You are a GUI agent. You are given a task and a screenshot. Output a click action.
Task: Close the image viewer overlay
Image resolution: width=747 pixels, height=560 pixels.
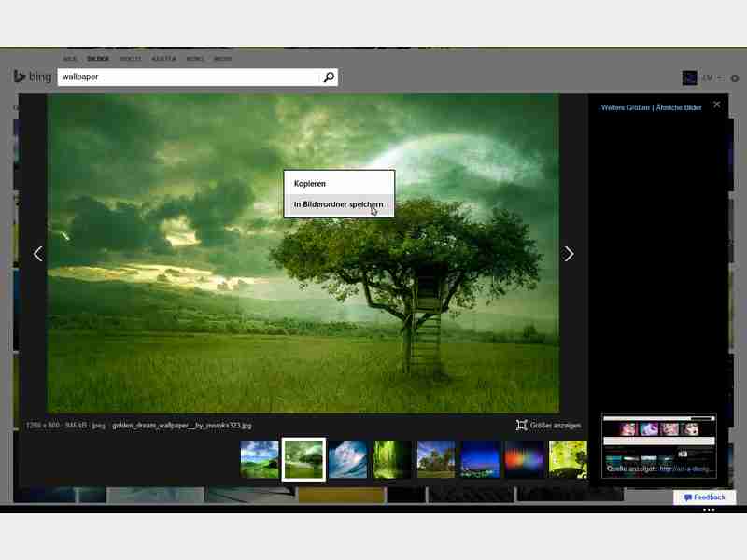click(716, 105)
